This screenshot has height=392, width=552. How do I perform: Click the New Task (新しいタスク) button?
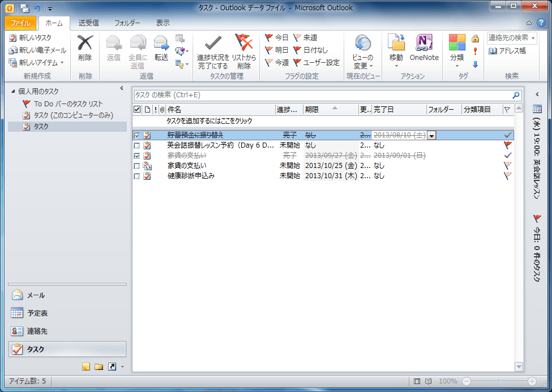point(30,38)
